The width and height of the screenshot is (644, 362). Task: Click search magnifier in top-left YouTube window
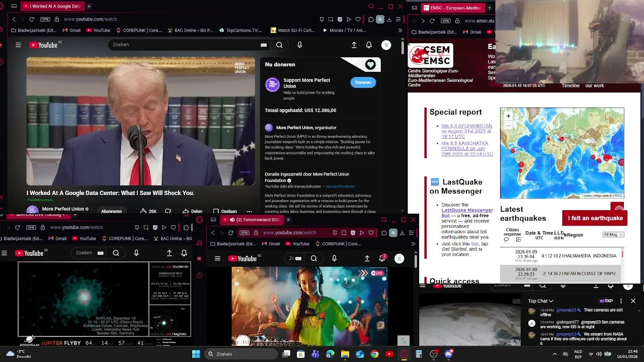[x=279, y=45]
